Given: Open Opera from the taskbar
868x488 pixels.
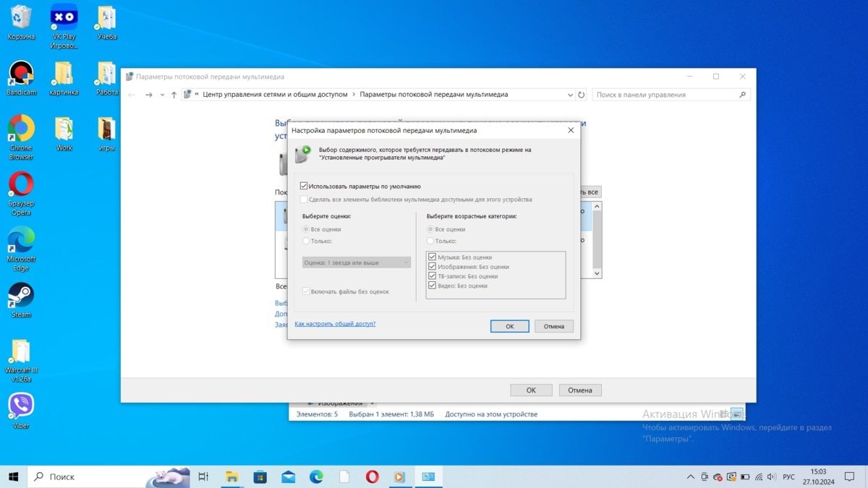Looking at the screenshot, I should point(372,476).
